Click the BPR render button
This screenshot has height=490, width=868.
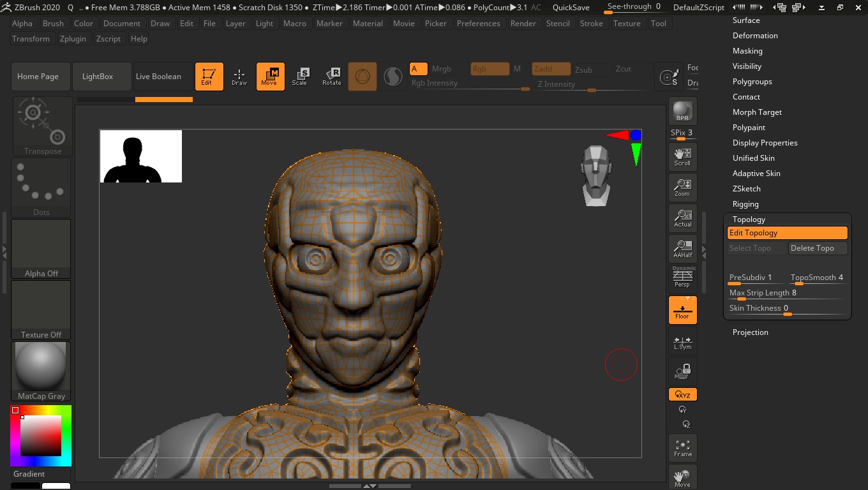pos(682,111)
